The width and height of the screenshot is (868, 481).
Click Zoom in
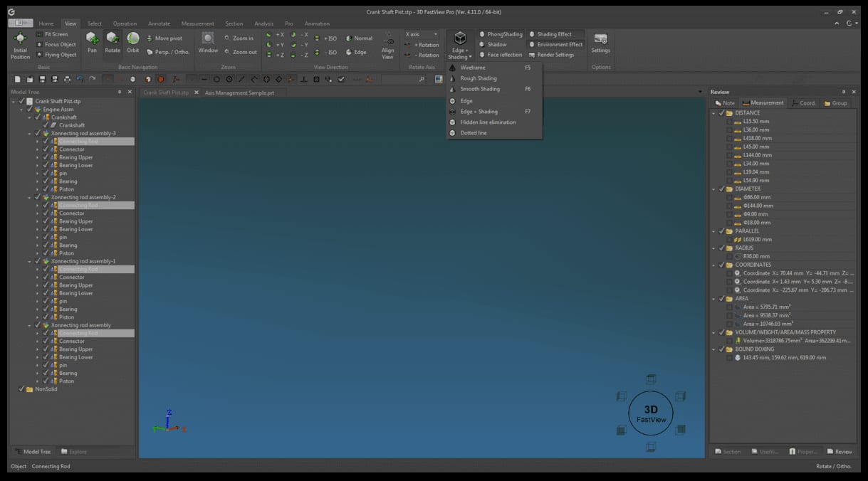tap(239, 38)
